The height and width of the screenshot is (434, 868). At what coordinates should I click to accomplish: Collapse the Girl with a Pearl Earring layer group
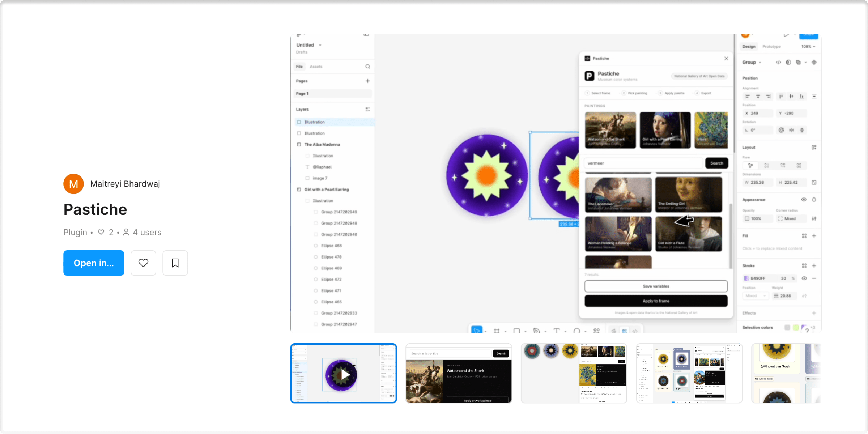pos(299,189)
